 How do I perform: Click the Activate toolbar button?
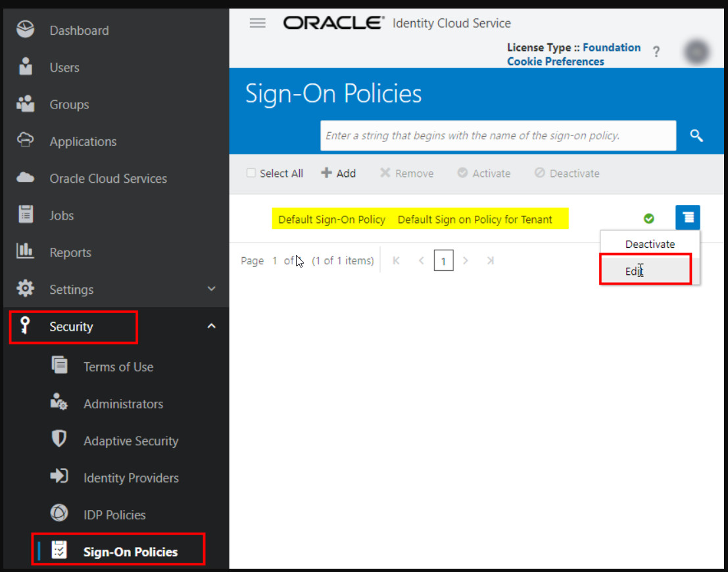coord(484,173)
